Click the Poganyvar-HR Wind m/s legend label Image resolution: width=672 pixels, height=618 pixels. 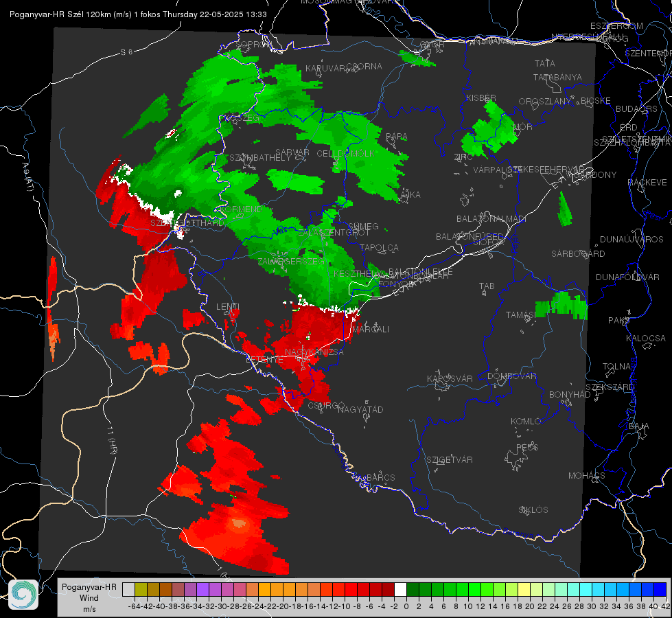pyautogui.click(x=89, y=598)
